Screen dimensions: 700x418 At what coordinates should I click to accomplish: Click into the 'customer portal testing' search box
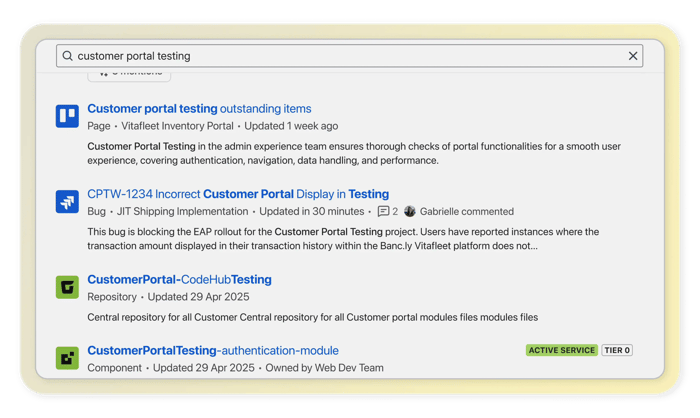tap(340, 56)
